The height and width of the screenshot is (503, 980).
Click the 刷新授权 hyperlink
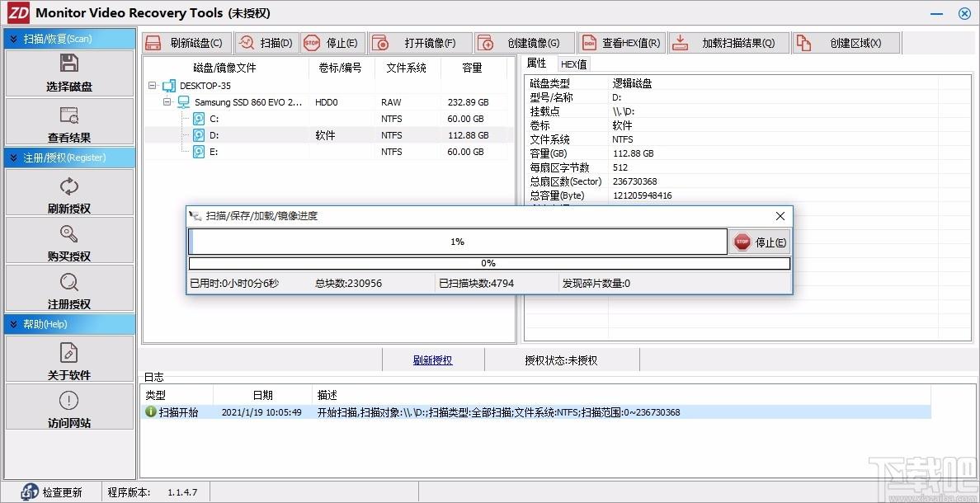click(x=432, y=360)
